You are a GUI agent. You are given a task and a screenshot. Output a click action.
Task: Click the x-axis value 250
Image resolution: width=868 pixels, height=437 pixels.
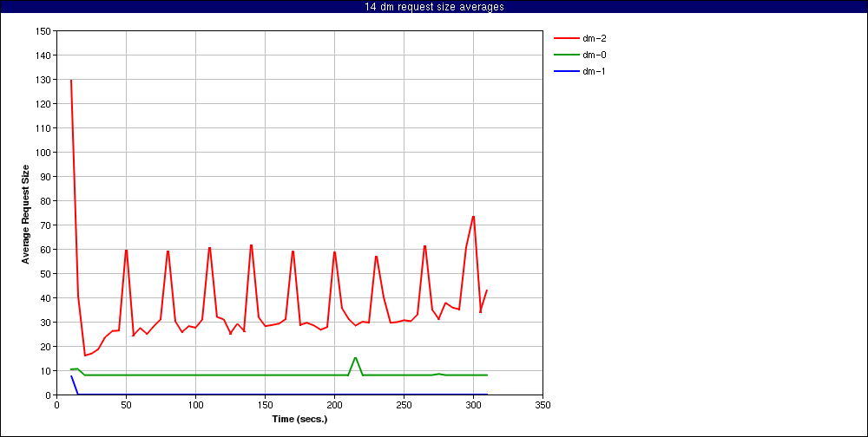(404, 405)
